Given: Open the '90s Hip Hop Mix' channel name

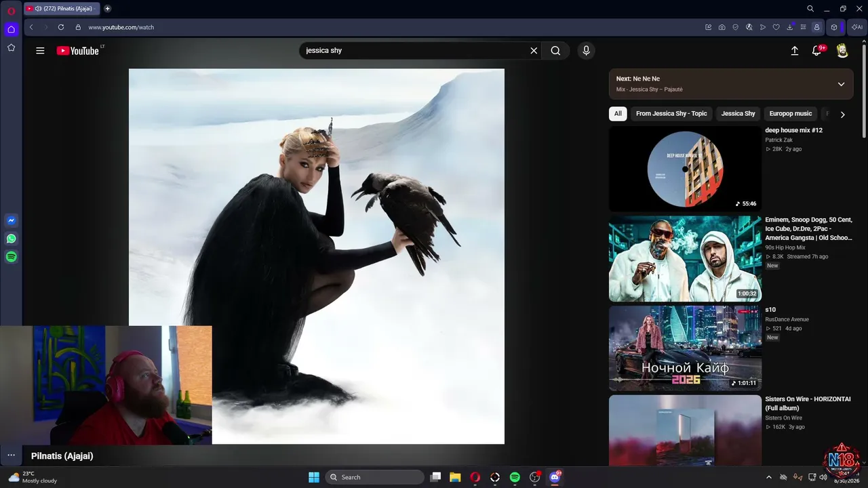Looking at the screenshot, I should click(785, 248).
